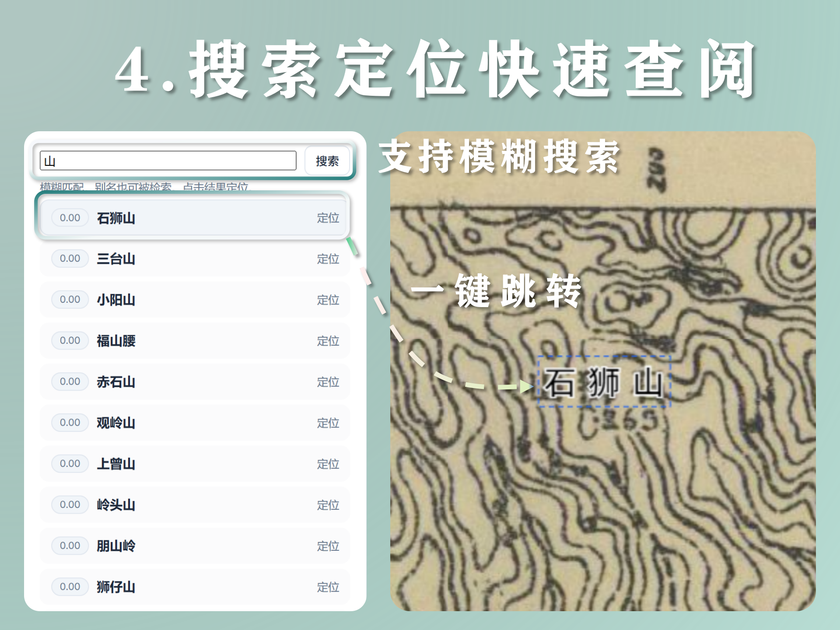Select the 狮仔山 result name
840x630 pixels.
click(x=116, y=587)
